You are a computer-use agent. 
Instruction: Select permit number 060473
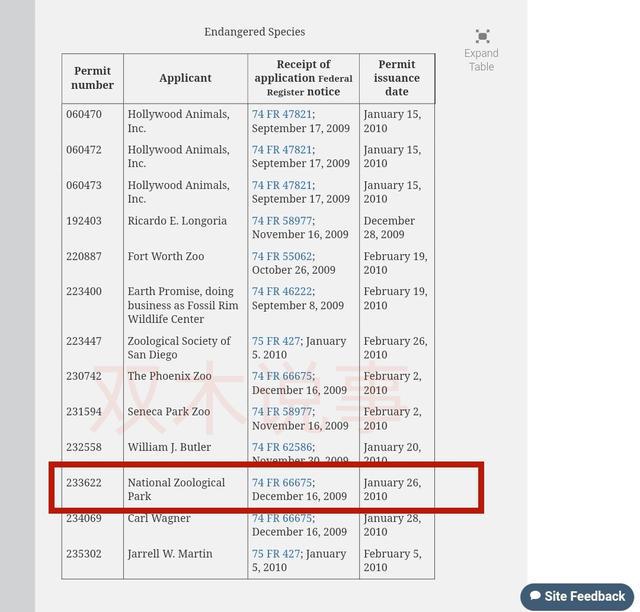click(x=84, y=185)
